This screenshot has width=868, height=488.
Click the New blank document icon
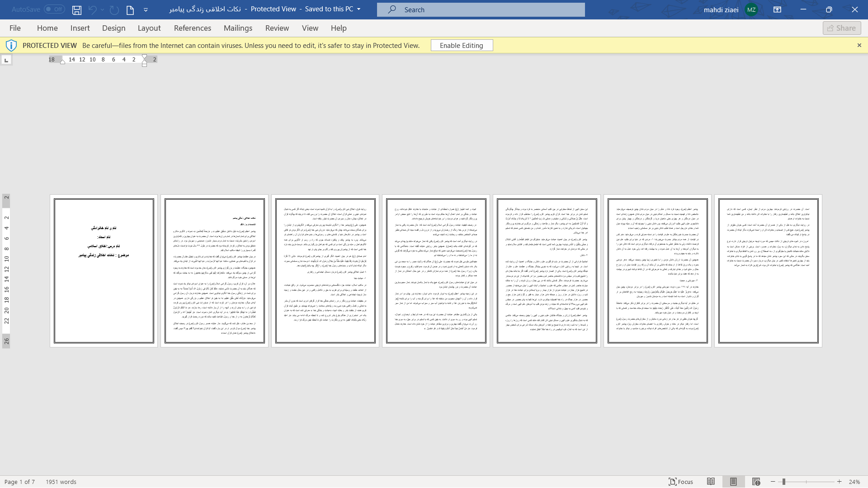[x=130, y=9]
